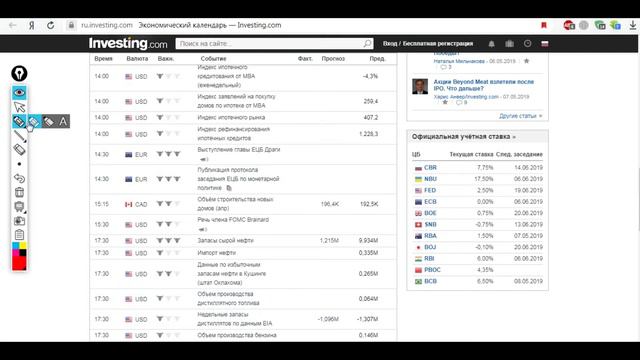Click the clipboard icon in the pen toolbar
Image resolution: width=640 pixels, height=360 pixels.
click(x=19, y=235)
